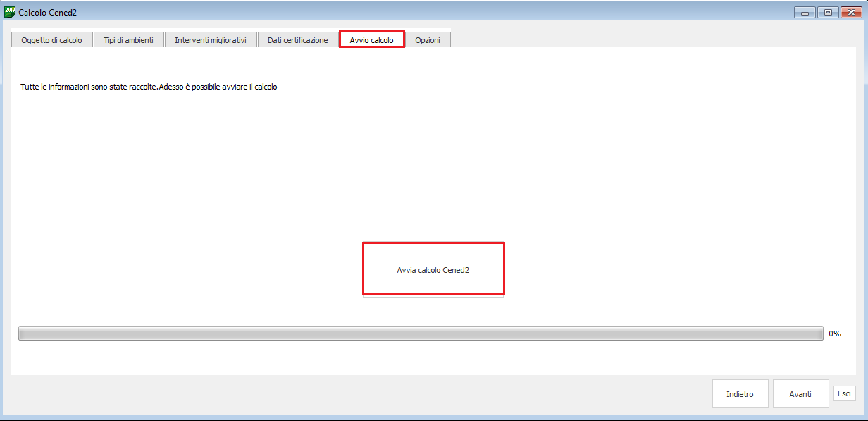Click the gray footer area left of Indietro
The width and height of the screenshot is (868, 421).
[352, 395]
